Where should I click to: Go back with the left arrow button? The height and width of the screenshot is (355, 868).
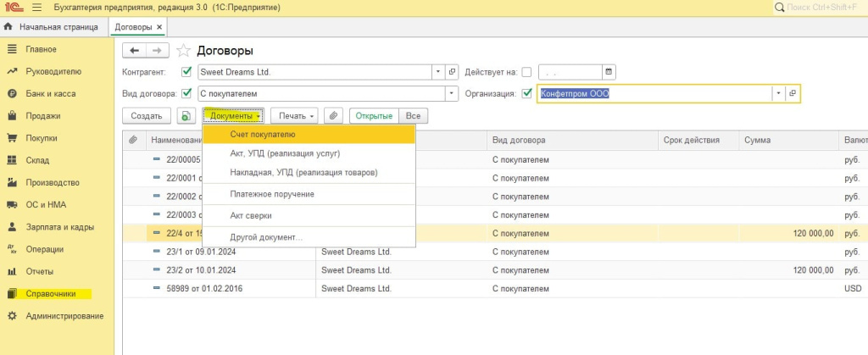point(134,51)
